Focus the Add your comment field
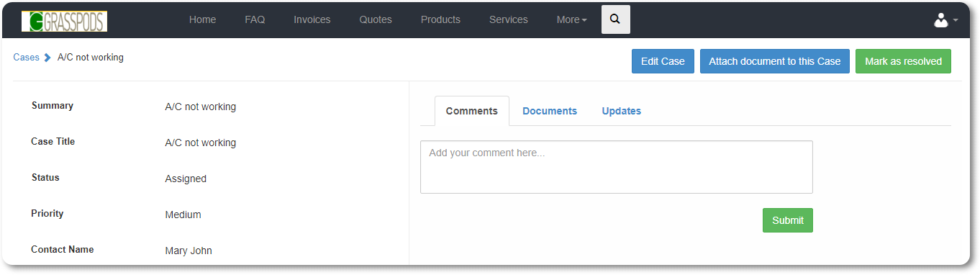Viewport: 980px width, 275px height. point(617,167)
